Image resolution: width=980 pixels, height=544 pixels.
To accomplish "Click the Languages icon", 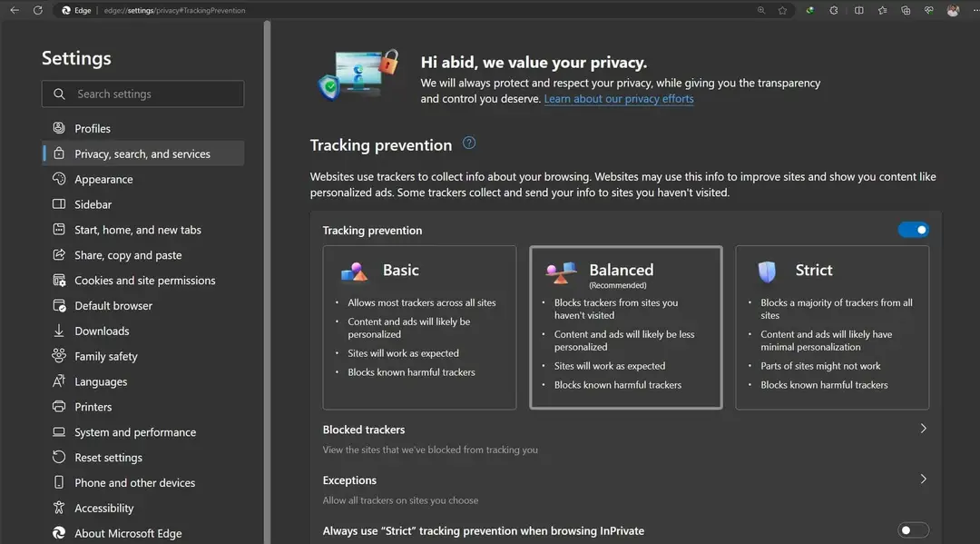I will click(59, 381).
